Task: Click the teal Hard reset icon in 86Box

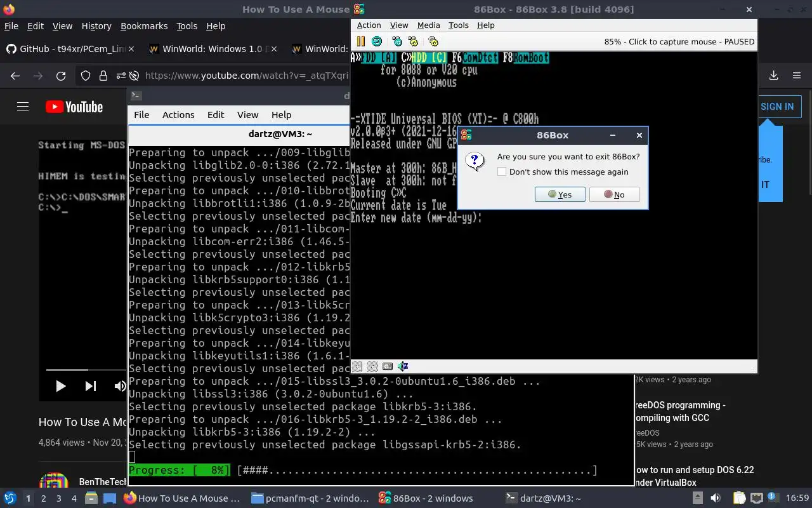Action: [377, 41]
